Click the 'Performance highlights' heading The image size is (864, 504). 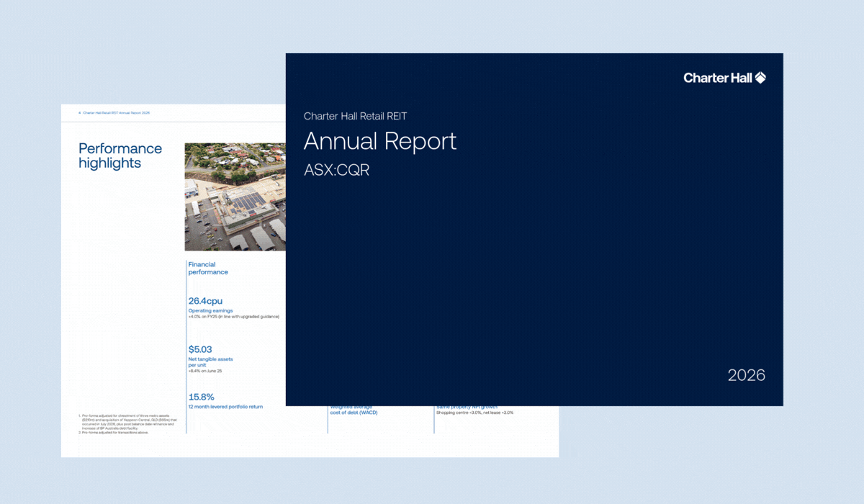(120, 156)
